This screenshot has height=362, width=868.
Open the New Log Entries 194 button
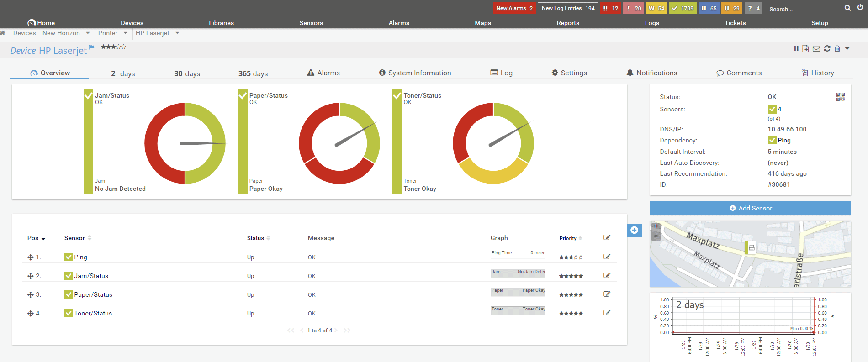click(568, 8)
